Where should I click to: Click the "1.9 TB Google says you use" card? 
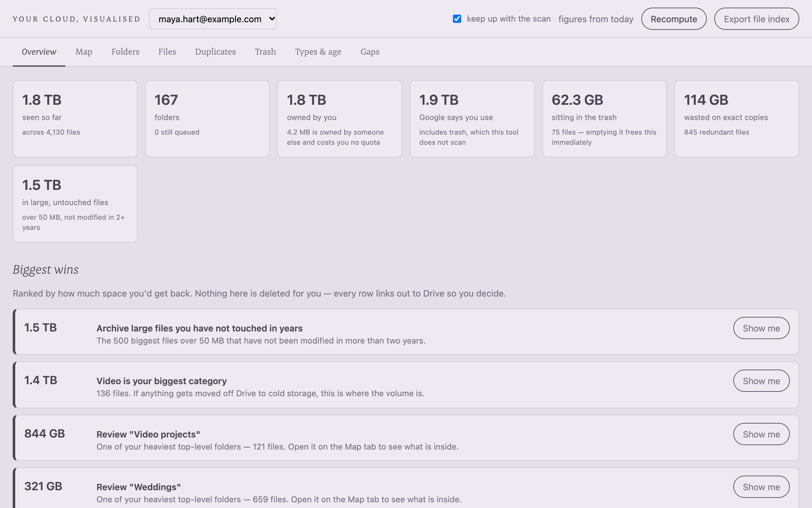coord(472,119)
